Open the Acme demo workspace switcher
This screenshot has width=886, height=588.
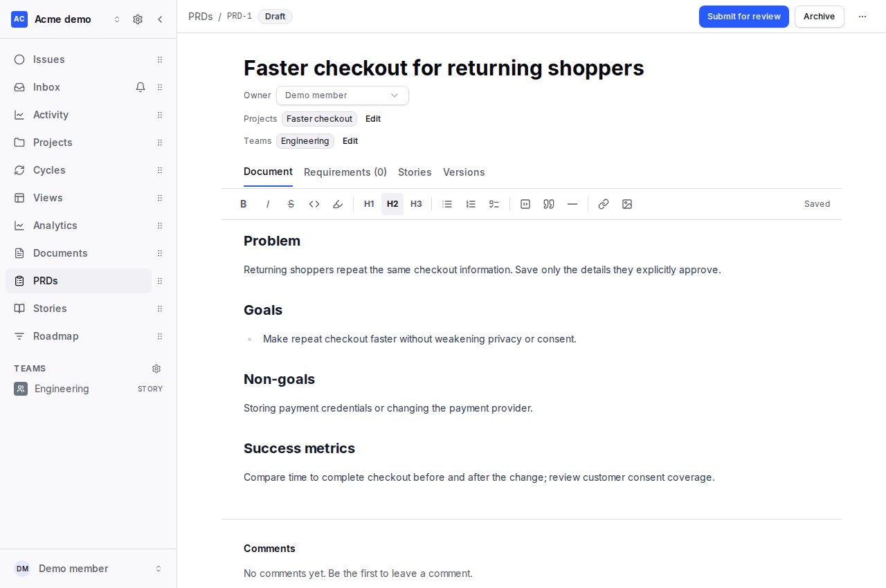[x=66, y=19]
